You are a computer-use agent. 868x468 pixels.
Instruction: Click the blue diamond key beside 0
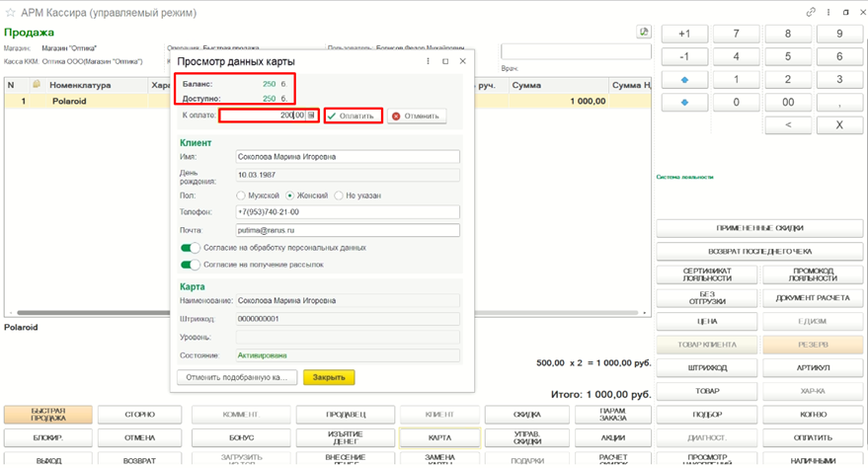(x=684, y=103)
